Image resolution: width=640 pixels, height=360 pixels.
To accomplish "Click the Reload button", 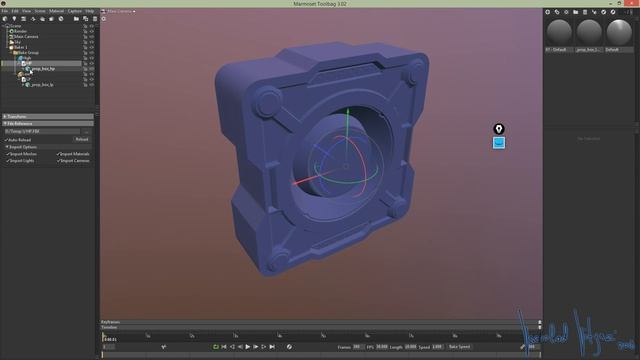I will click(82, 140).
